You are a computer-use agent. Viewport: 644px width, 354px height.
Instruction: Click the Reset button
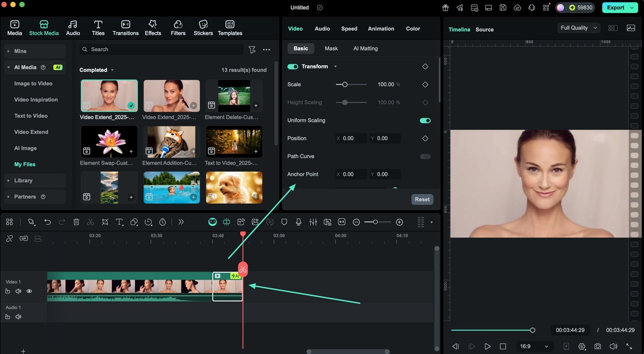click(x=422, y=199)
